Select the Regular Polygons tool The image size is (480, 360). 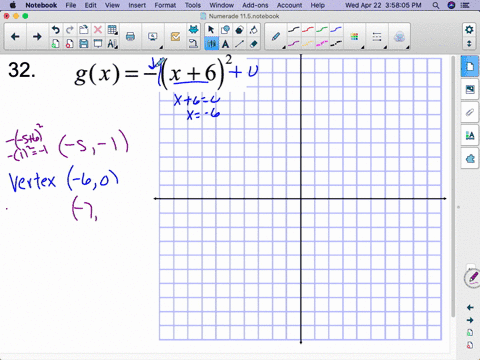pyautogui.click(x=239, y=30)
